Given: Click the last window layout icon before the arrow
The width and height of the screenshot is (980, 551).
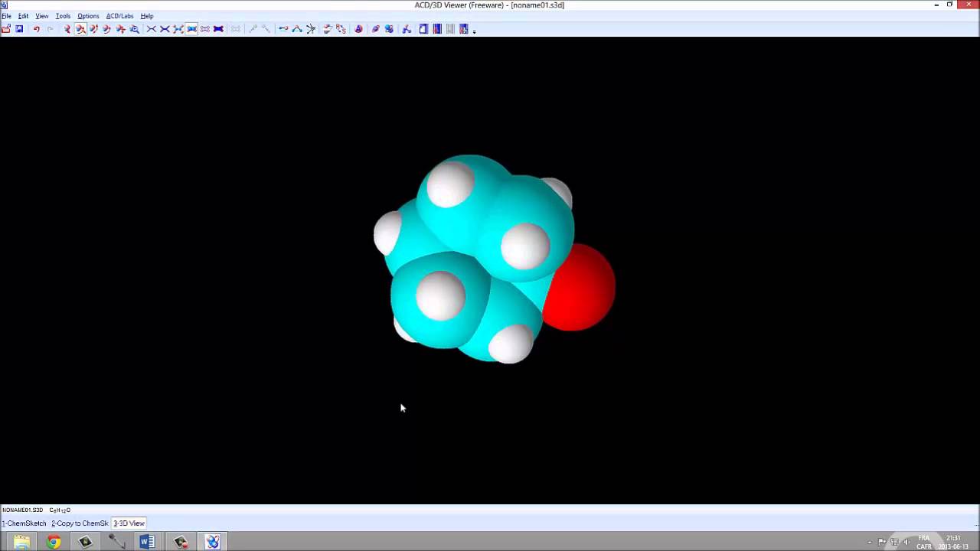Looking at the screenshot, I should 463,29.
